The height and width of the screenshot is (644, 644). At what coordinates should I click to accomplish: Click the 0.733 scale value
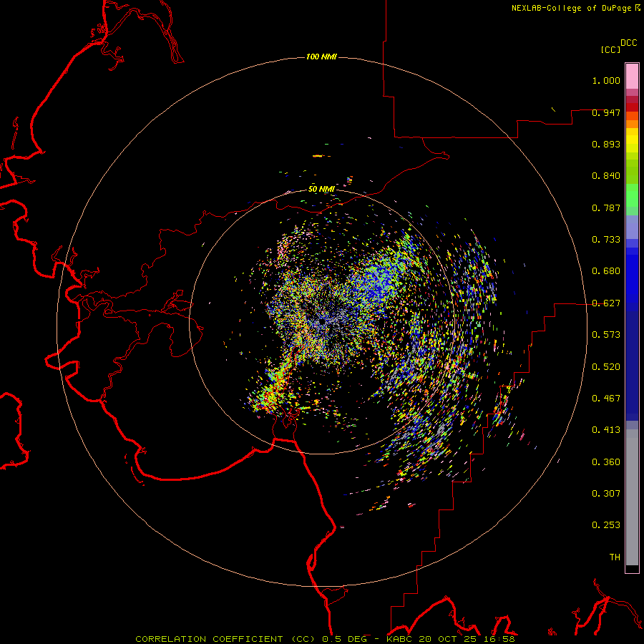point(606,240)
